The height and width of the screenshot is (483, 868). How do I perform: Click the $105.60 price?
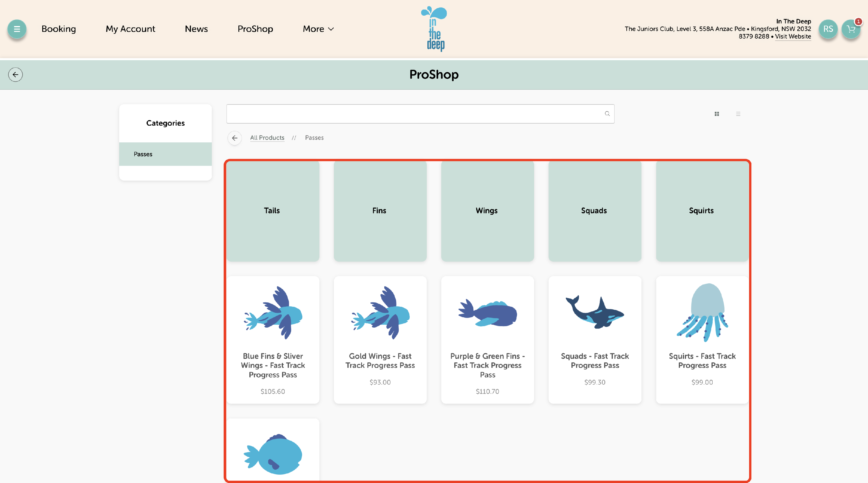273,391
